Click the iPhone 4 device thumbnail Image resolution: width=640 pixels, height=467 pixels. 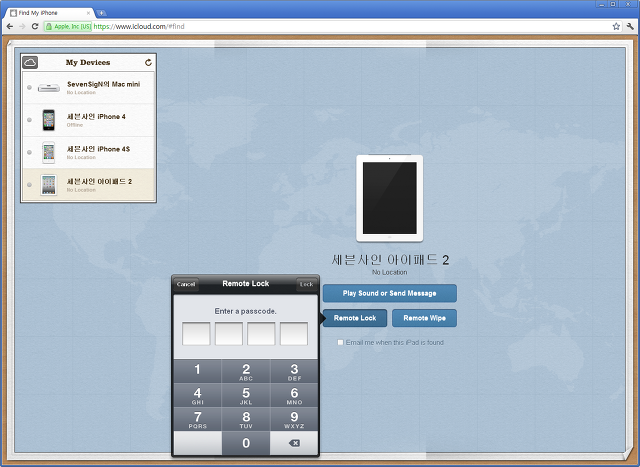[x=49, y=120]
